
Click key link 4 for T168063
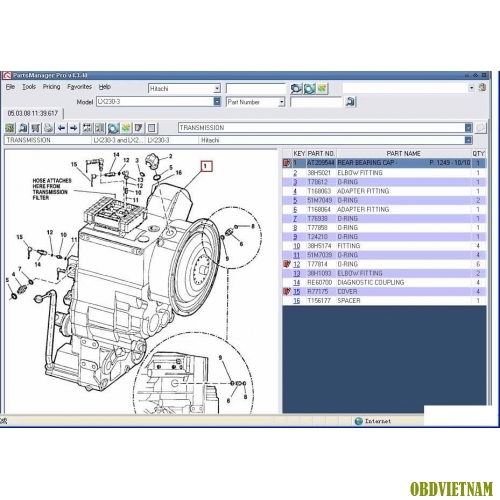295,191
